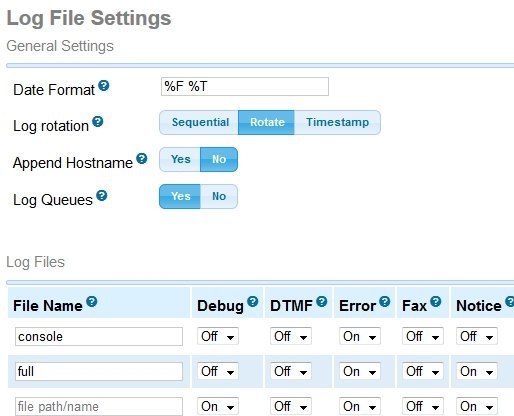Open help icon beside Fax header
The image size is (514, 416).
[435, 302]
